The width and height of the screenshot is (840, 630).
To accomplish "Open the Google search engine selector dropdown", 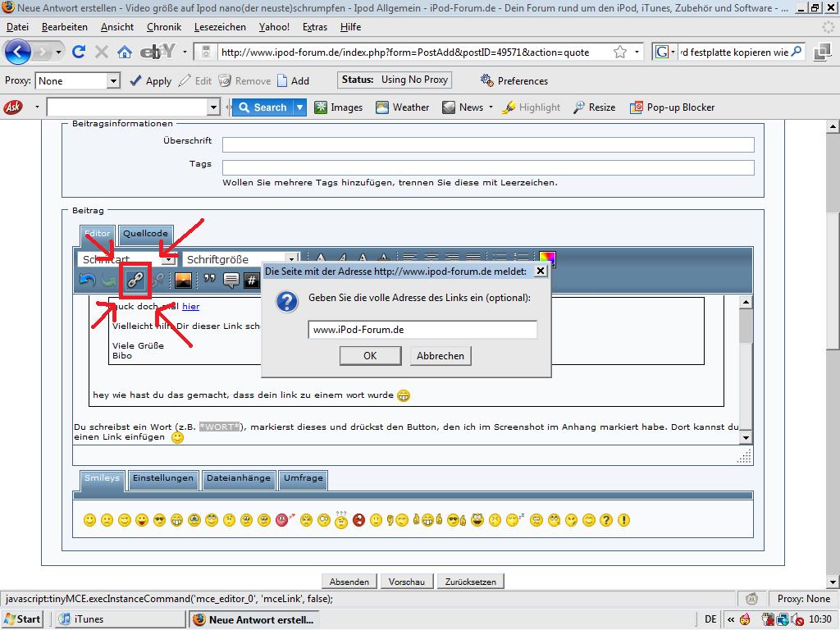I will point(673,52).
